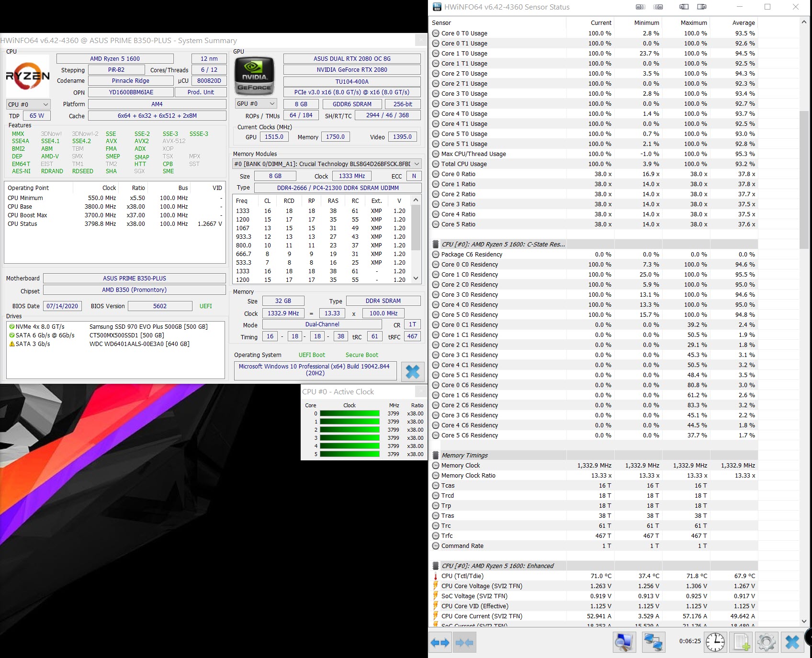Click the green check beside NVMe 4x 8.0 GT/s
The image size is (812, 658).
pos(12,327)
